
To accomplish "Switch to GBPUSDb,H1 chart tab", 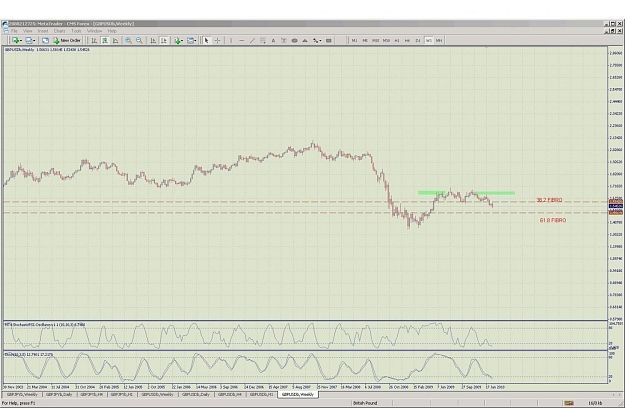I will 261,394.
